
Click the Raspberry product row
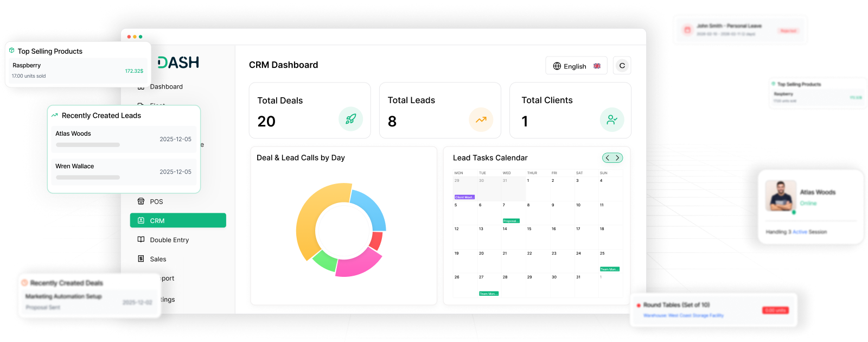point(78,71)
